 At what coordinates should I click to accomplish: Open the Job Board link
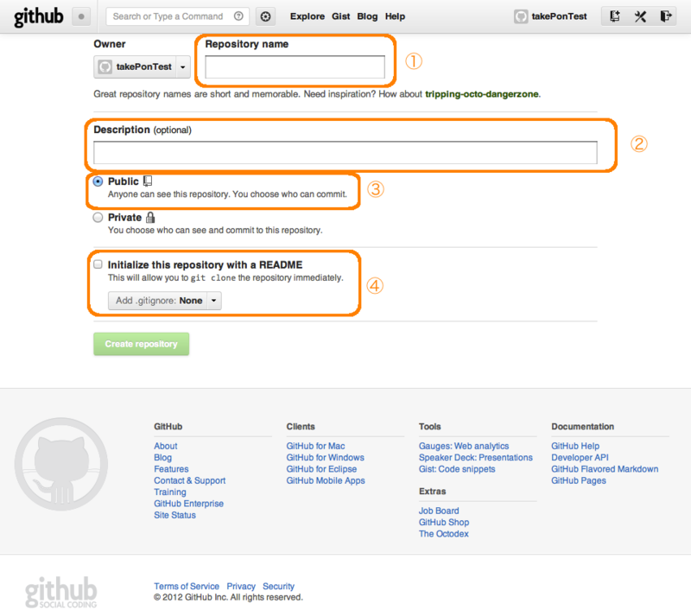pyautogui.click(x=439, y=511)
